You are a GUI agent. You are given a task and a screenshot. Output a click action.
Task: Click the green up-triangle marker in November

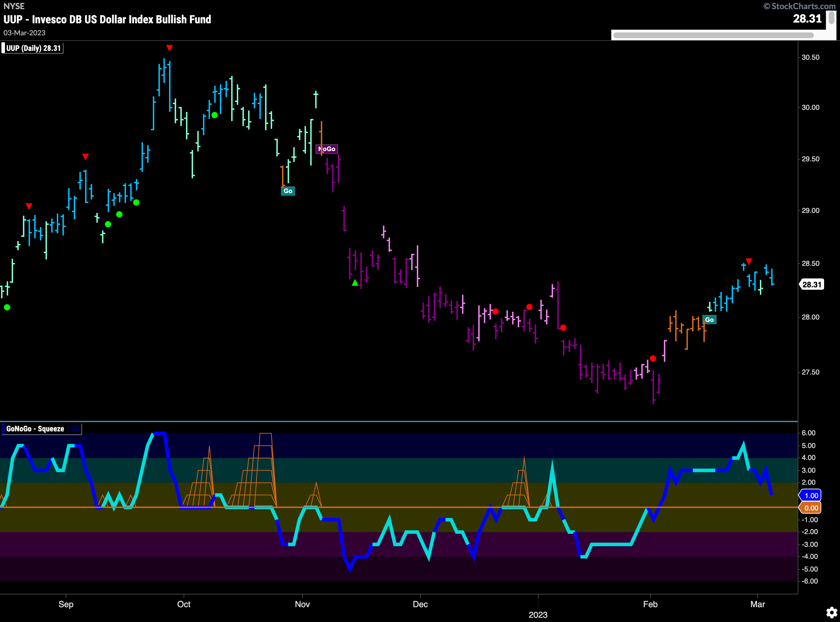point(355,283)
